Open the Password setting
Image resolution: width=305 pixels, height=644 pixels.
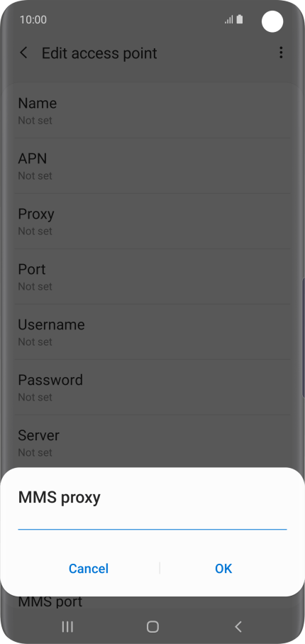pyautogui.click(x=152, y=387)
